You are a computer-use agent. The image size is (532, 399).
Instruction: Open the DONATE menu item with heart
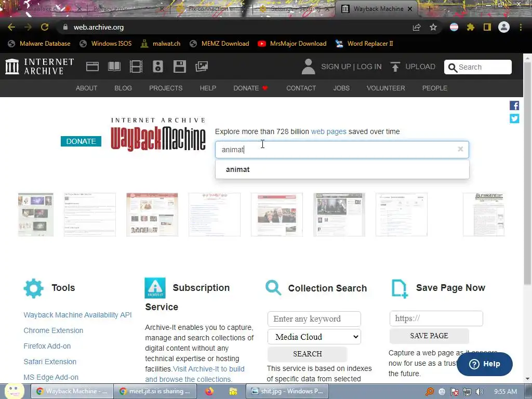pyautogui.click(x=251, y=88)
